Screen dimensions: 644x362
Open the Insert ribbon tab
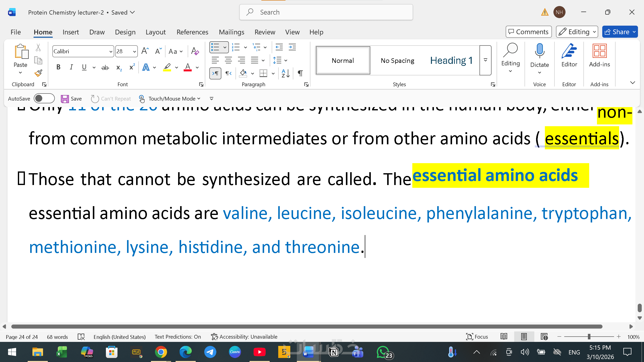[71, 32]
